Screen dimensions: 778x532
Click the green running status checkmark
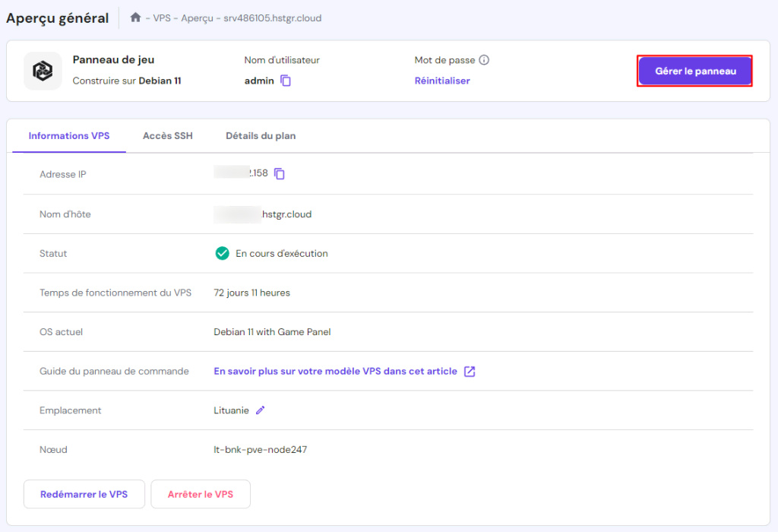pos(222,253)
